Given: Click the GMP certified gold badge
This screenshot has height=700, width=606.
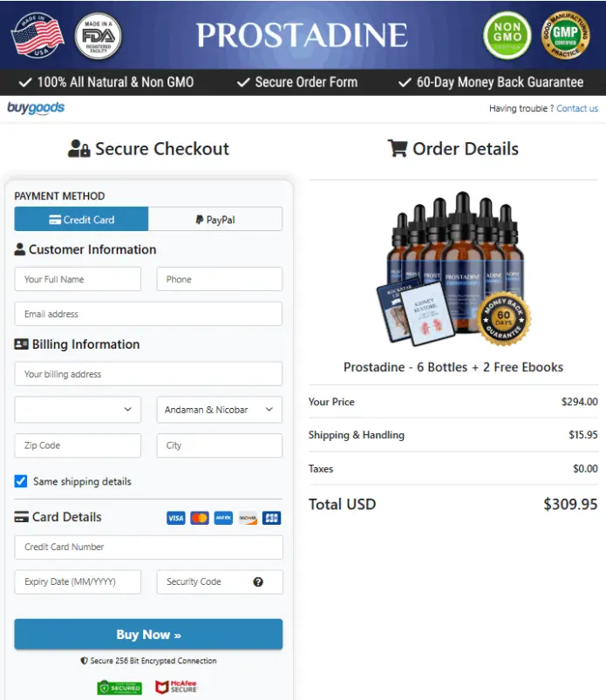Looking at the screenshot, I should tap(565, 35).
